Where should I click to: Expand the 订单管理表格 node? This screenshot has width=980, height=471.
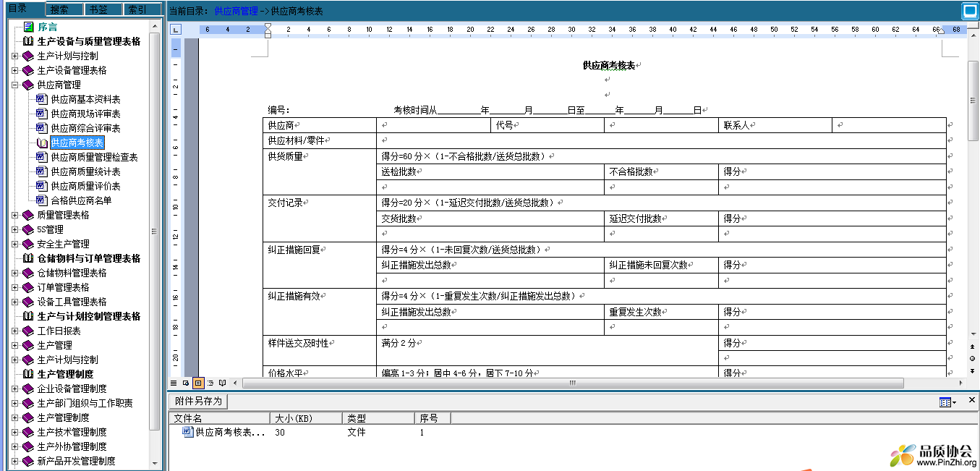point(15,287)
